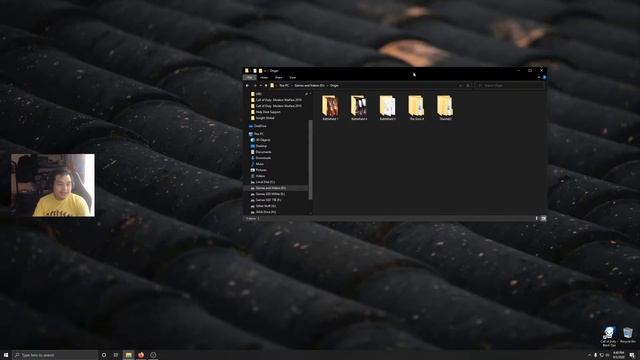
Task: Click Games and Videos (D:) in address path
Action: 309,85
